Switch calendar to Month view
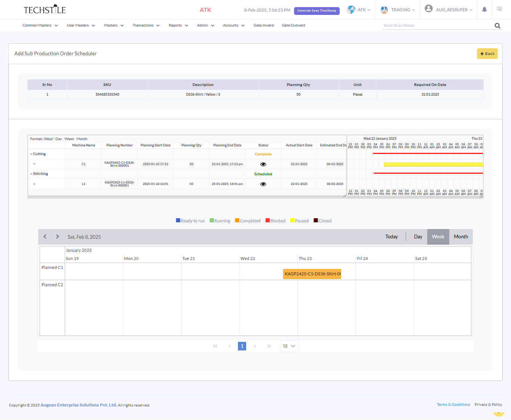This screenshot has height=420, width=511. point(461,237)
